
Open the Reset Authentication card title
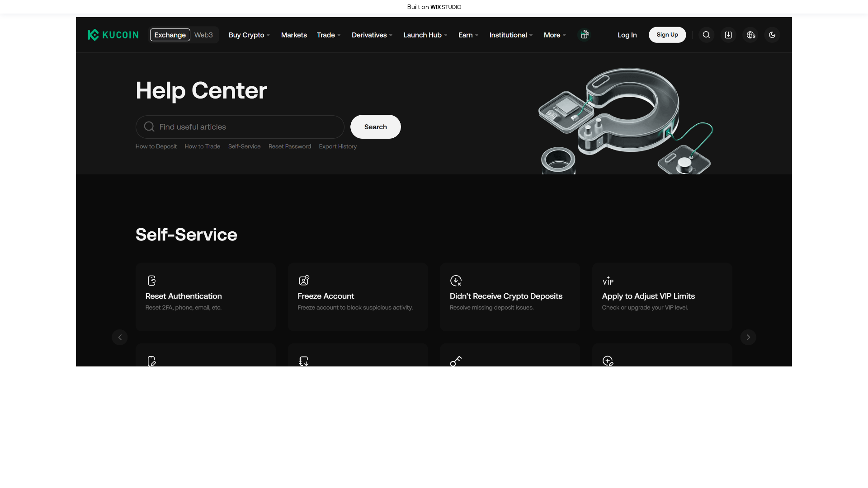point(184,296)
